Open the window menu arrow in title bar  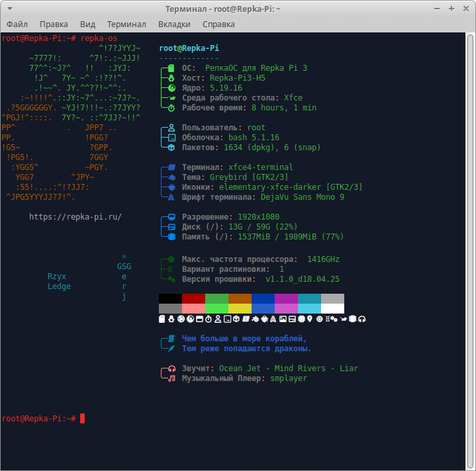pyautogui.click(x=10, y=9)
